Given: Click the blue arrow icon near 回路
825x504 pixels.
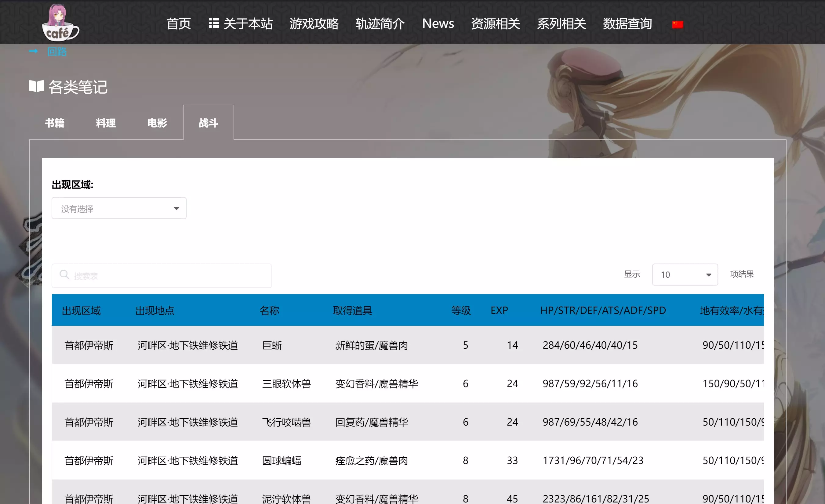Looking at the screenshot, I should click(x=33, y=51).
